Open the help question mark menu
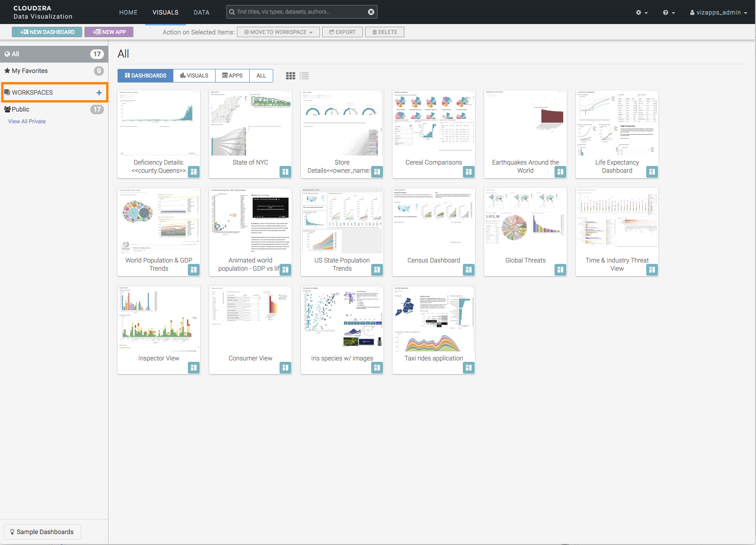 (668, 13)
